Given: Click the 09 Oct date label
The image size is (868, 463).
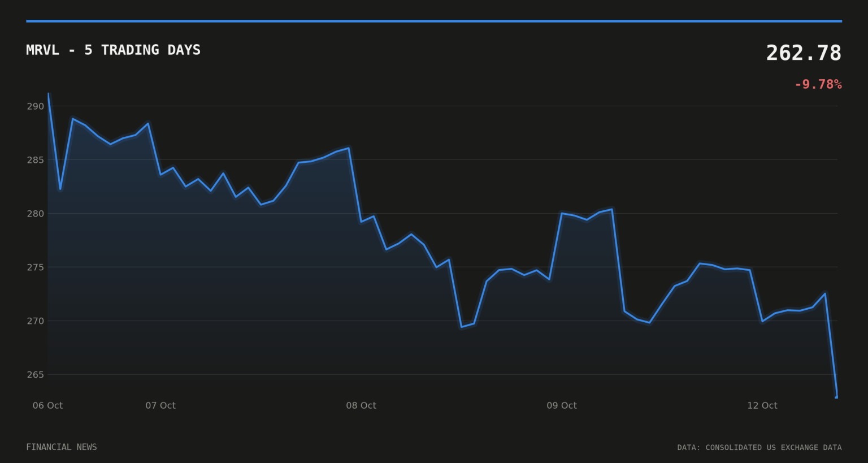Looking at the screenshot, I should pyautogui.click(x=562, y=405).
